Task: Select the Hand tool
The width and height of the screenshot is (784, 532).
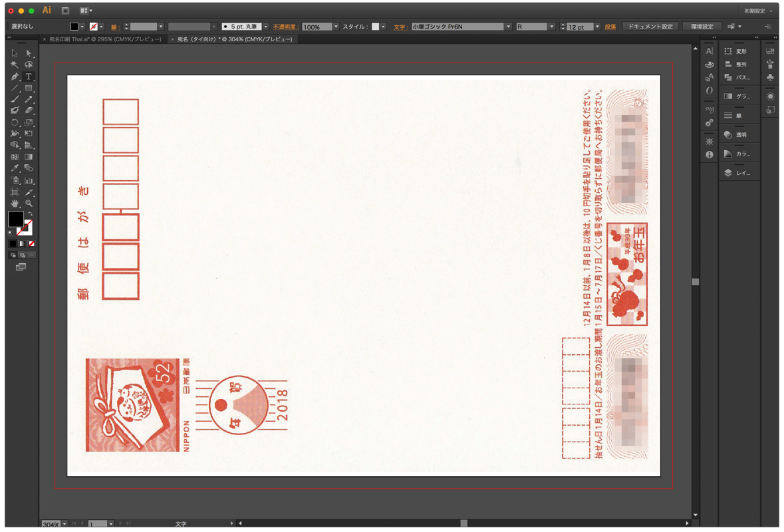Action: (x=15, y=203)
